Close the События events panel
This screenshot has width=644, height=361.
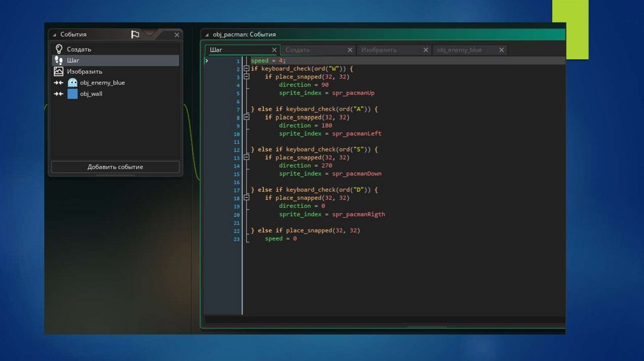[x=177, y=35]
